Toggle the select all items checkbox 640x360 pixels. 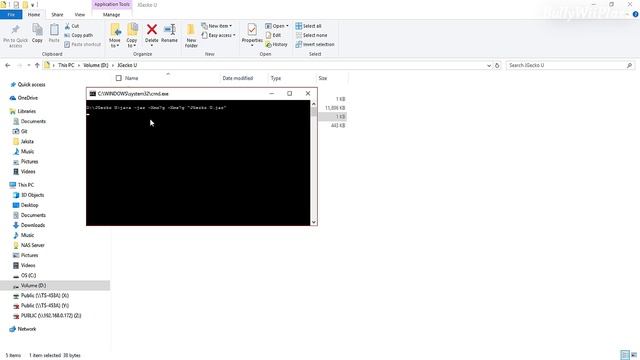pyautogui.click(x=118, y=78)
